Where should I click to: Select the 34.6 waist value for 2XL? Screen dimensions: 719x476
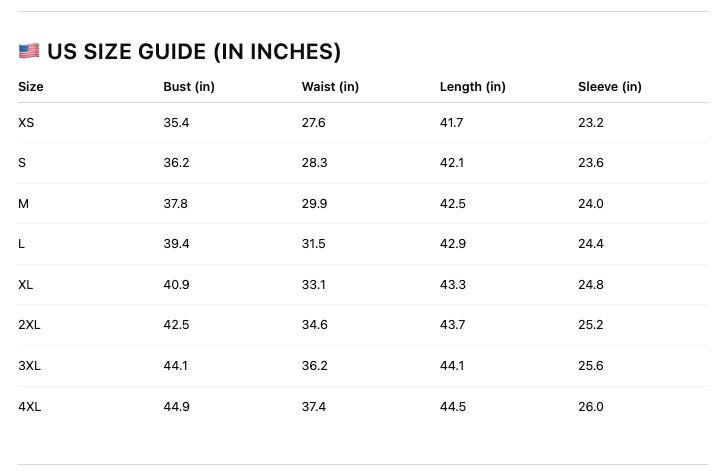314,325
